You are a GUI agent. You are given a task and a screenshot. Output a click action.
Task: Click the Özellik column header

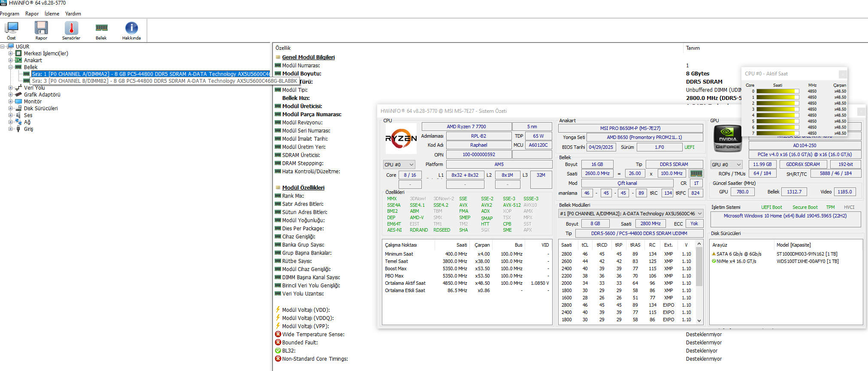(x=283, y=48)
